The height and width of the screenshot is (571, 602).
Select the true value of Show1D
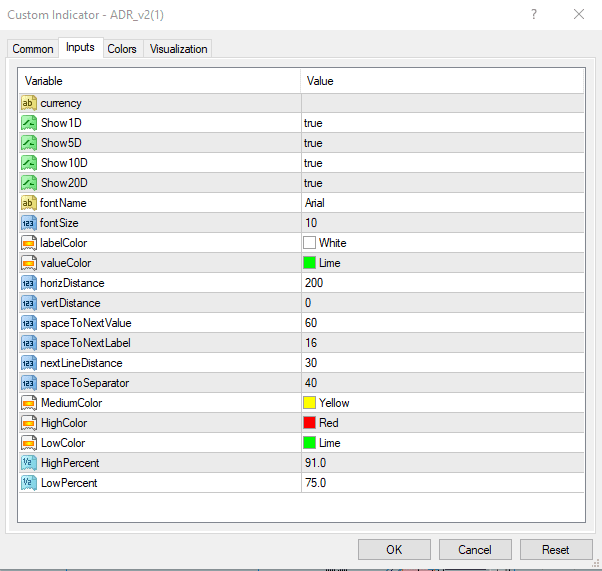tap(313, 123)
